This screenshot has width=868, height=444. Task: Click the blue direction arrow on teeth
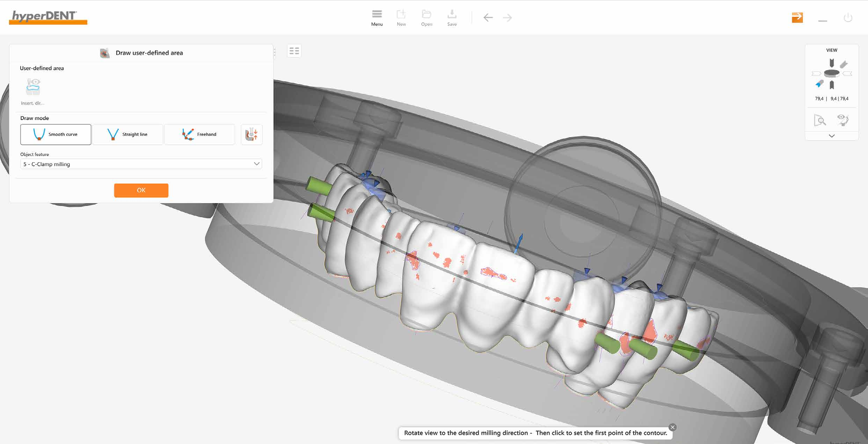pyautogui.click(x=518, y=243)
